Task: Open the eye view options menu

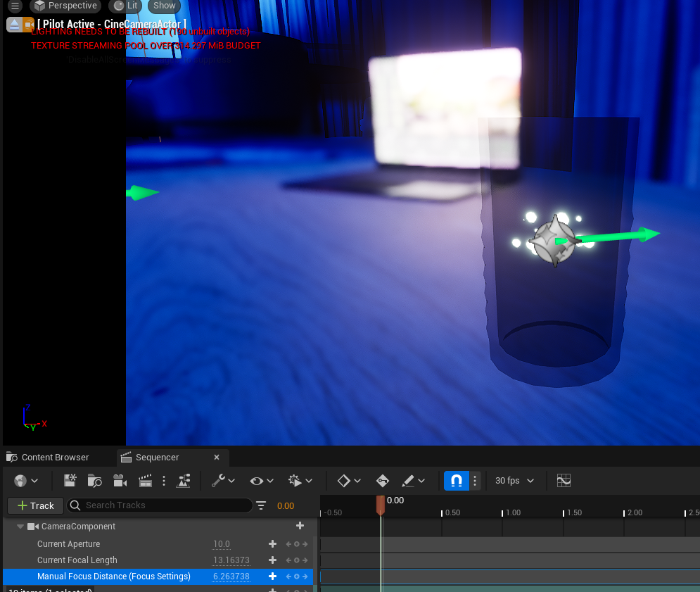Action: point(262,481)
